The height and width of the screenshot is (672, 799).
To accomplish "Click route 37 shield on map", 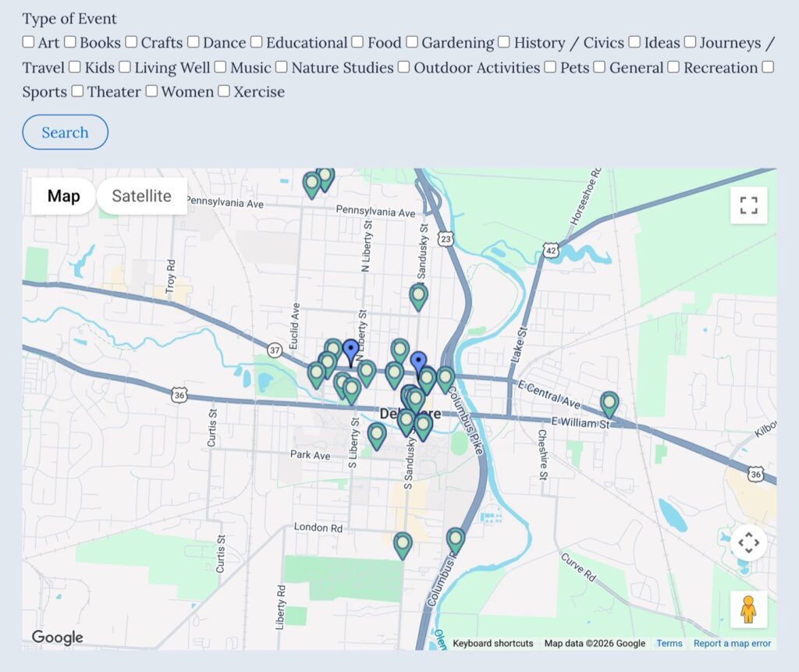I will [x=275, y=350].
